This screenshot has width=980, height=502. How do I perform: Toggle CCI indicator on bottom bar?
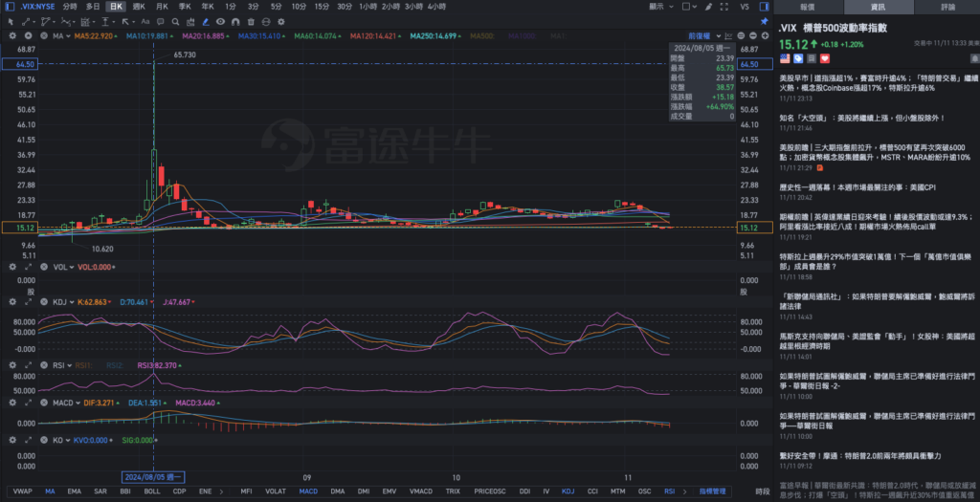tap(591, 491)
